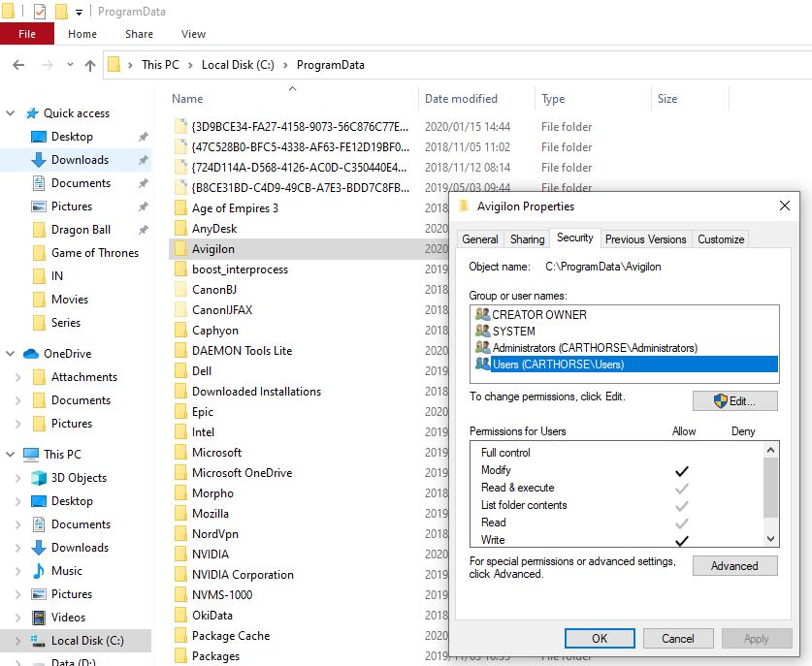Click the Read & execute Allow checkmark
Image resolution: width=812 pixels, height=666 pixels.
tap(682, 489)
